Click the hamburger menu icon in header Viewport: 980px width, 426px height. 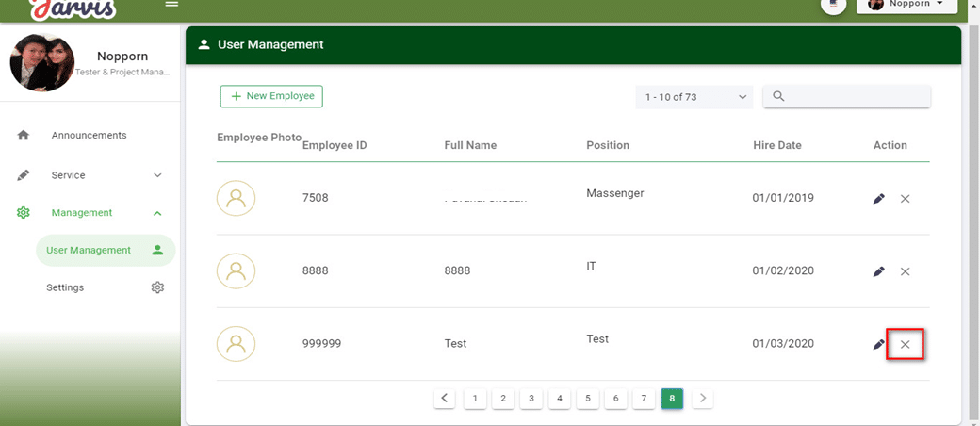(x=171, y=4)
